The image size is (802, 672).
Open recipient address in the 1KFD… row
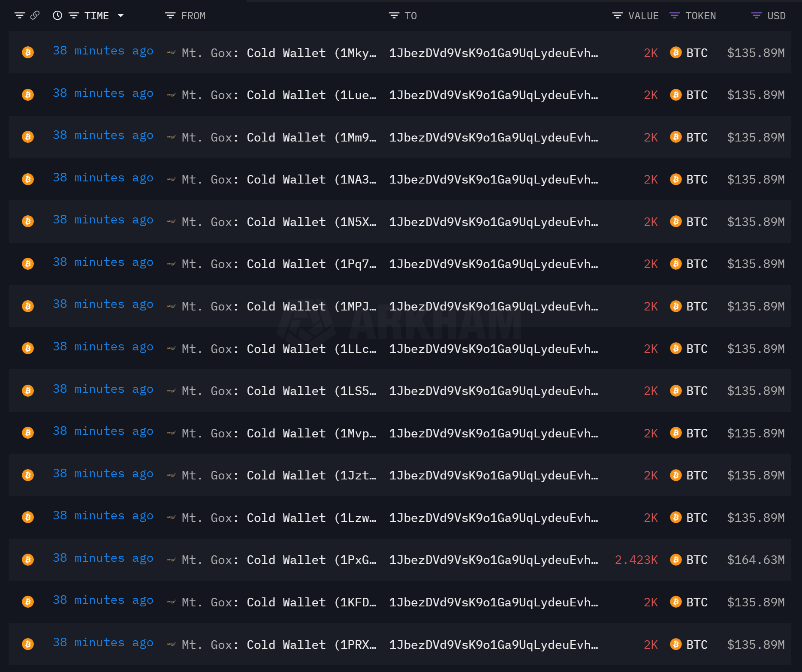(x=493, y=602)
